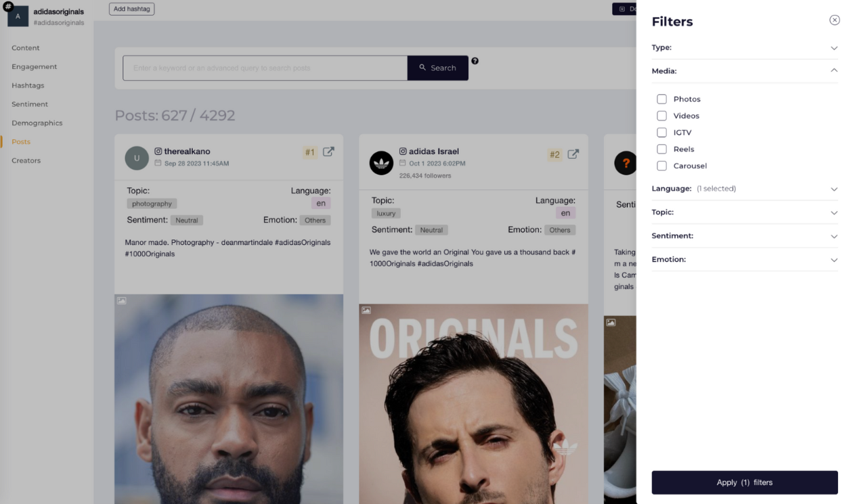Click the Sep 28 2023 11:45AM date

pos(196,164)
